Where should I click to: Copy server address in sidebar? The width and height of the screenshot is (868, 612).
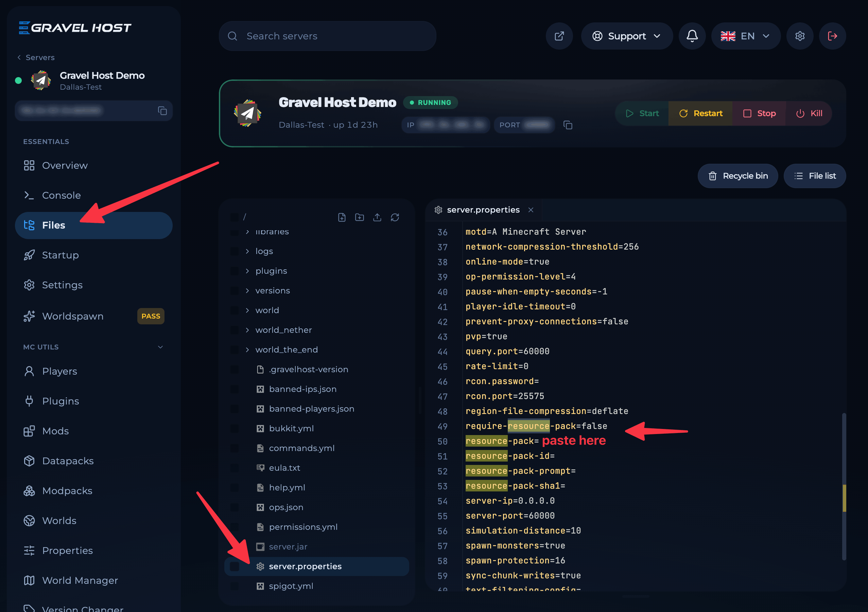click(x=162, y=111)
